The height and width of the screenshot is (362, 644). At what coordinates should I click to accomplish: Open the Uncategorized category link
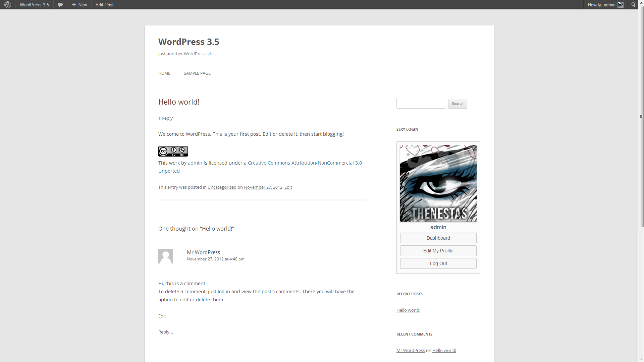coord(222,187)
